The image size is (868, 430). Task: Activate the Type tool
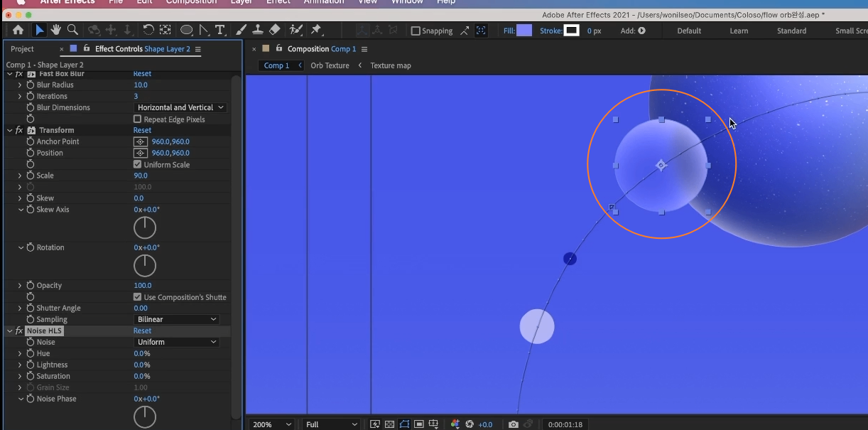[220, 30]
